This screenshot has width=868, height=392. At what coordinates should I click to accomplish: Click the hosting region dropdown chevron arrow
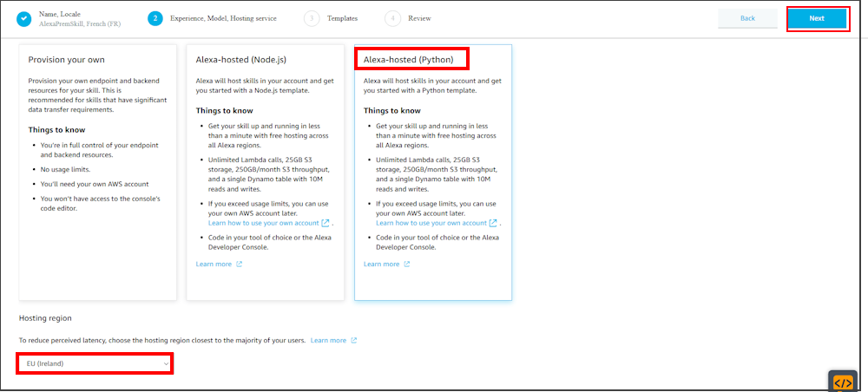166,363
